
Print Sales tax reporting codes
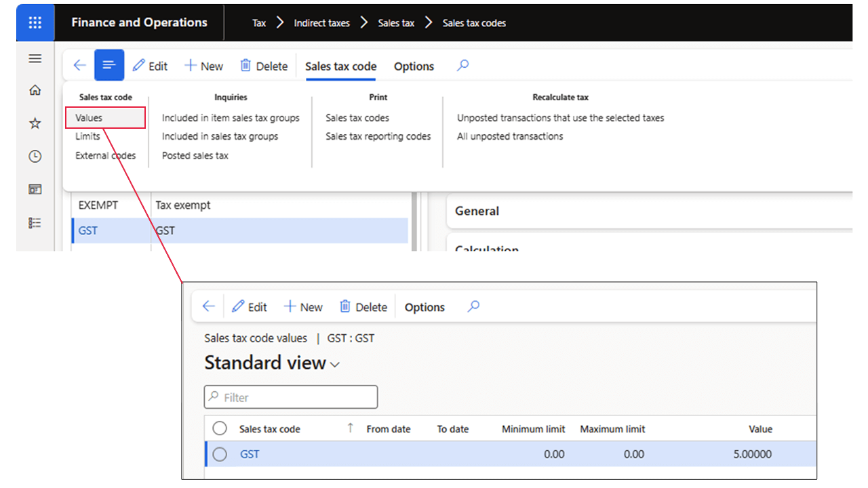point(378,136)
